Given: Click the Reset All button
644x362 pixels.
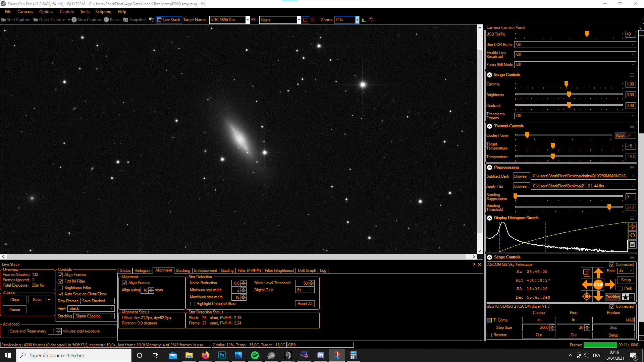Looking at the screenshot, I should pyautogui.click(x=305, y=304).
